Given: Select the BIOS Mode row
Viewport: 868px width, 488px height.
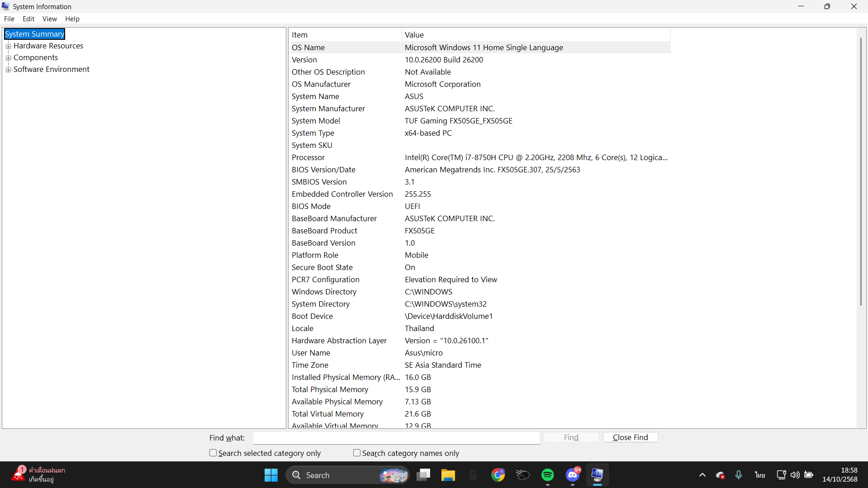Looking at the screenshot, I should (x=479, y=206).
